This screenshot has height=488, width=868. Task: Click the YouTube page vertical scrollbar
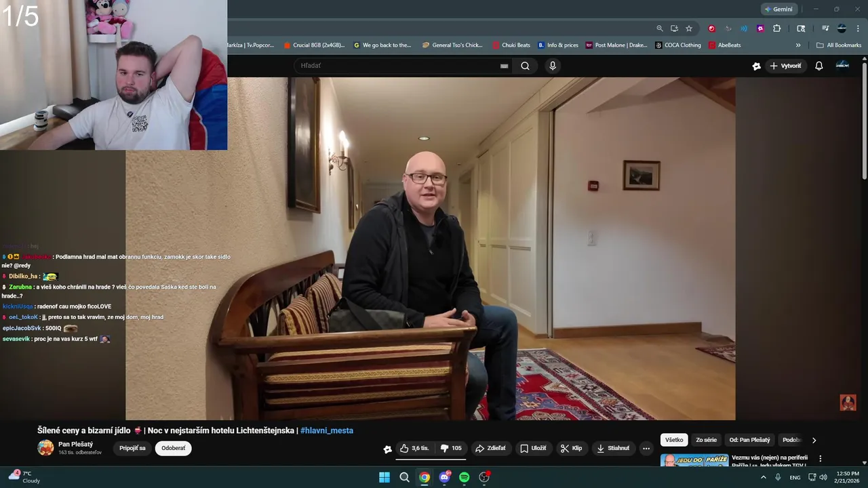[864, 122]
